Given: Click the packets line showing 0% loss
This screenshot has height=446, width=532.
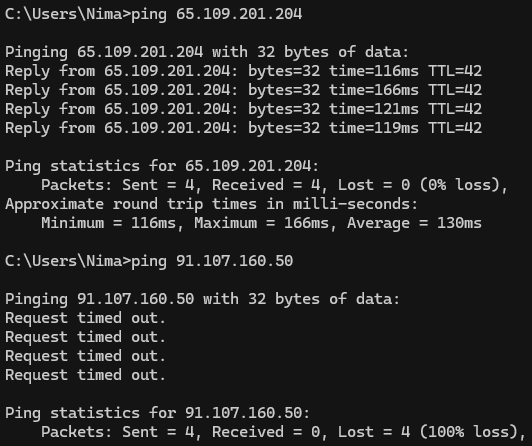Looking at the screenshot, I should [x=274, y=186].
